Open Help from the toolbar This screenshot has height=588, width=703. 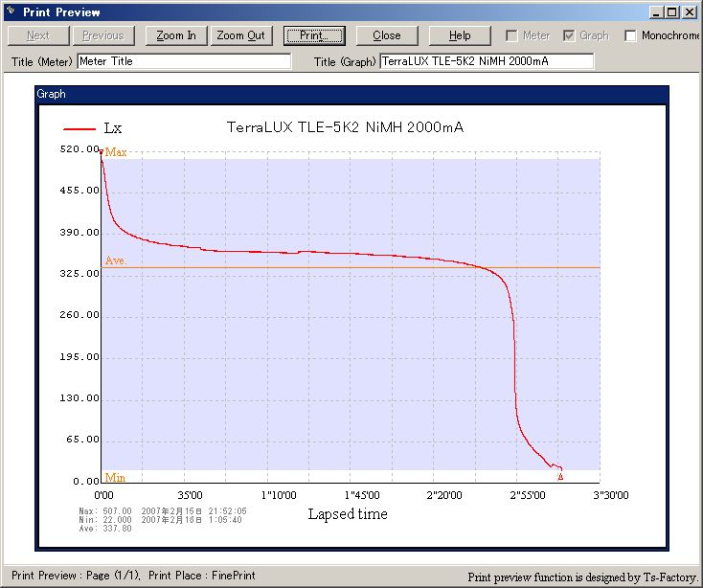point(460,35)
